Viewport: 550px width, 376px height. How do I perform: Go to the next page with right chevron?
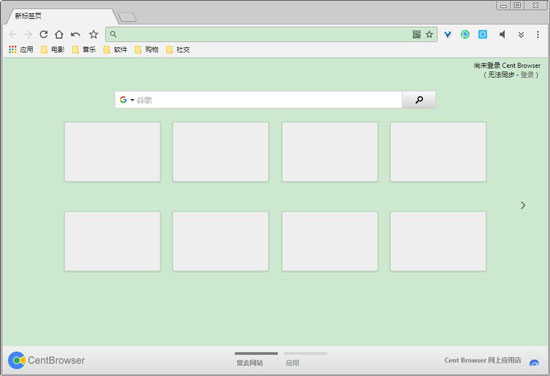tap(523, 205)
